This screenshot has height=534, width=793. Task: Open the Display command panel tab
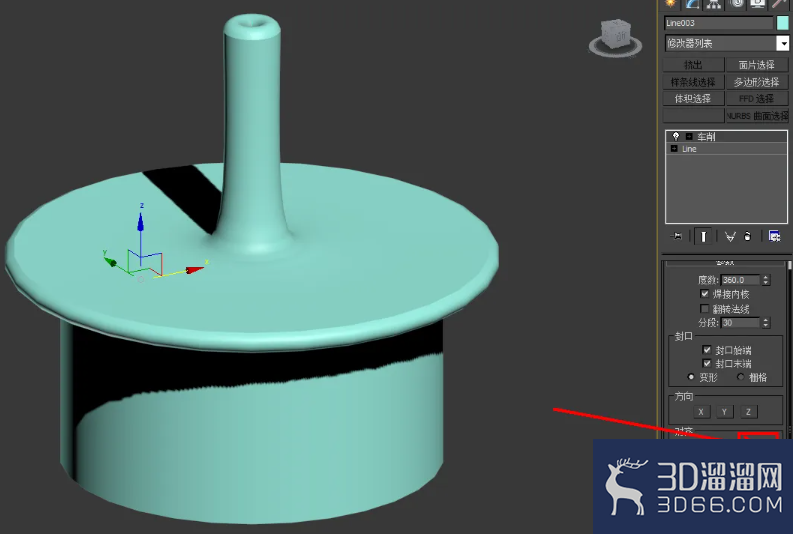click(758, 4)
